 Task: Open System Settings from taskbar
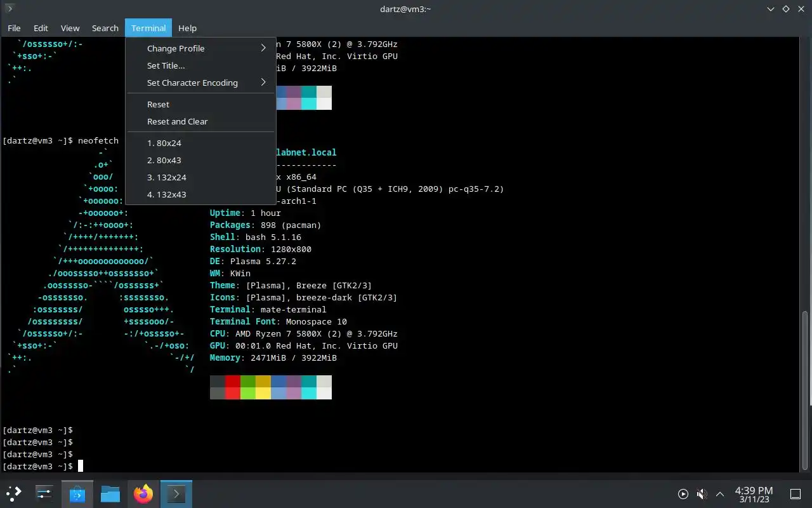(44, 493)
